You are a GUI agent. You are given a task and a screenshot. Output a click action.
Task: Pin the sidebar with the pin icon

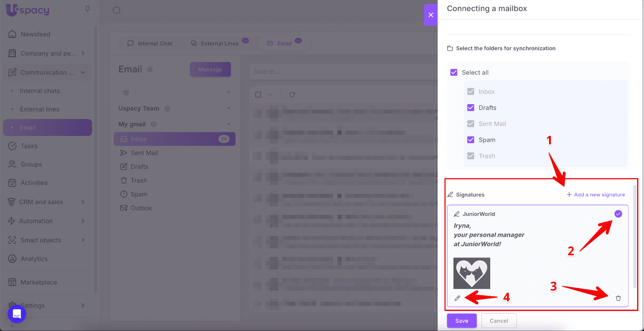tap(87, 9)
